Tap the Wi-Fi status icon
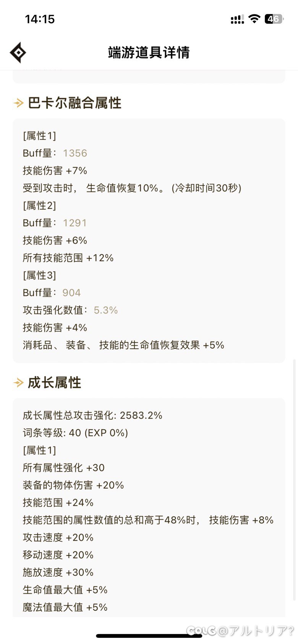 click(x=254, y=19)
